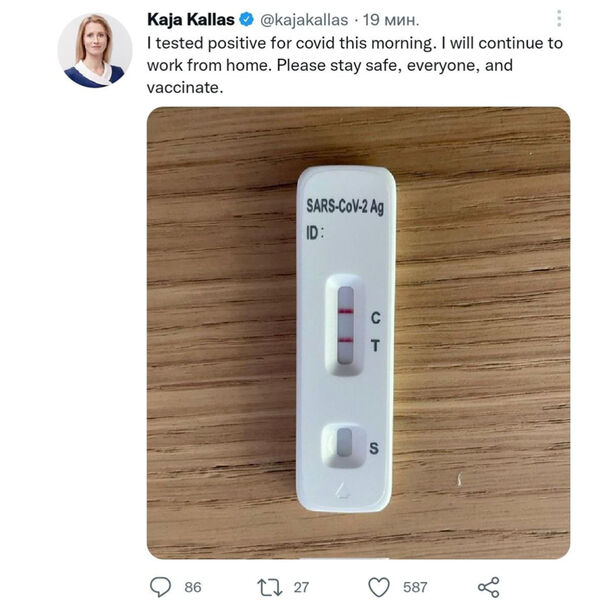Click the letter C on test cassette

pyautogui.click(x=376, y=318)
